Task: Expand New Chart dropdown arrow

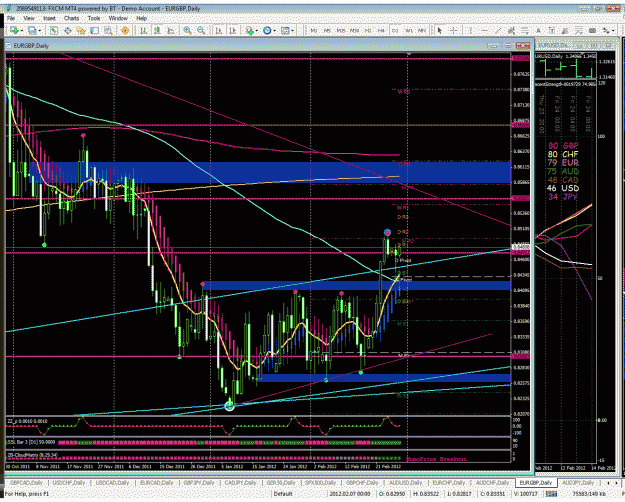Action: (x=22, y=31)
